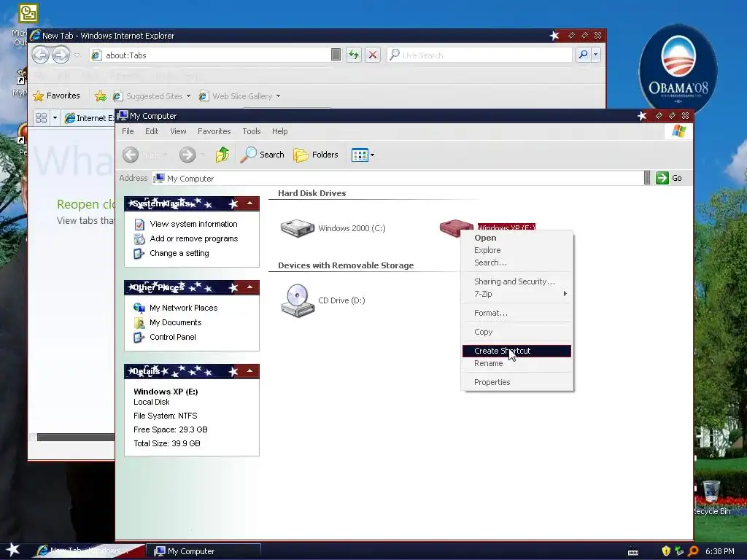Click Internet Explorer Forward button
Image resolution: width=747 pixels, height=560 pixels.
pyautogui.click(x=61, y=55)
